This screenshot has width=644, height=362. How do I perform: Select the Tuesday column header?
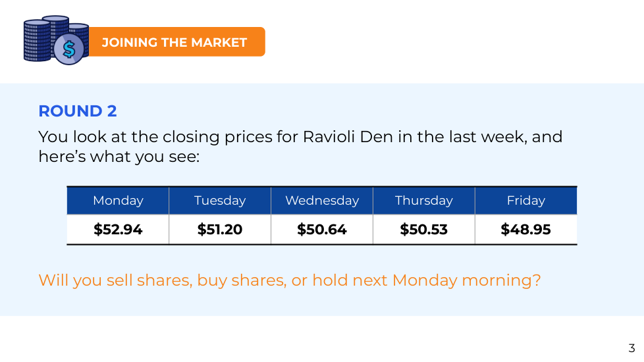tap(220, 201)
